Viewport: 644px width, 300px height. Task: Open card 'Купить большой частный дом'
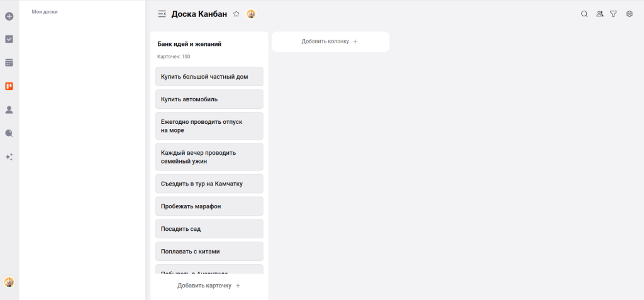point(209,77)
